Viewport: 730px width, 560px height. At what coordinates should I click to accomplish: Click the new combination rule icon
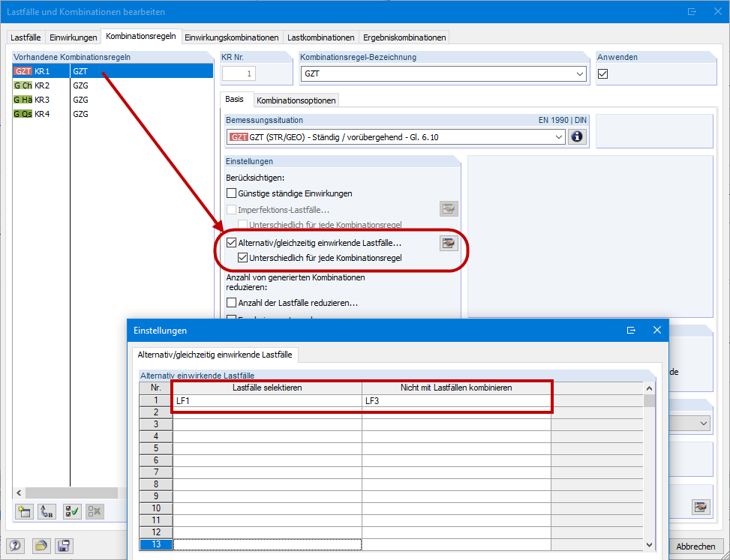tap(24, 511)
